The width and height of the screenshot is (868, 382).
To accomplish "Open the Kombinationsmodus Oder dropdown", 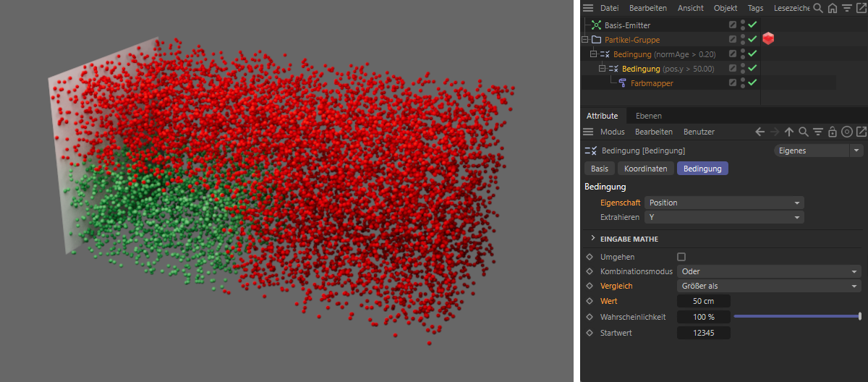I will [769, 271].
